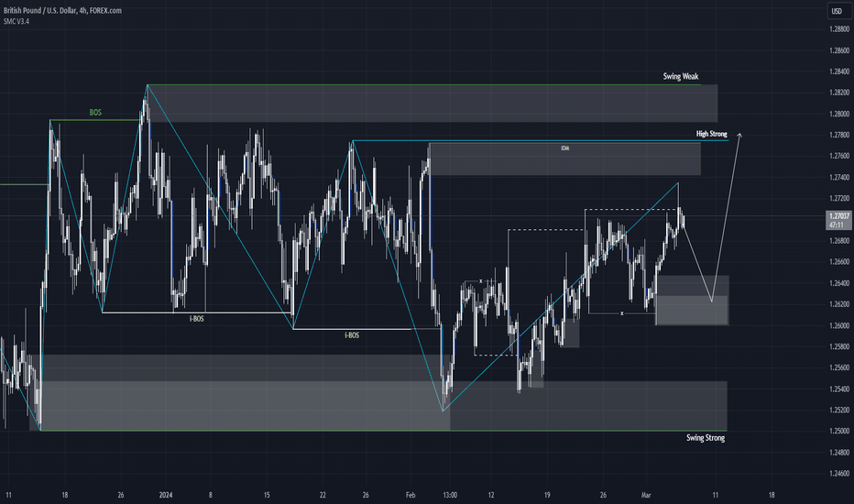Click the 1.25400 price axis label
Screen dimensions: 854x504
pos(839,389)
